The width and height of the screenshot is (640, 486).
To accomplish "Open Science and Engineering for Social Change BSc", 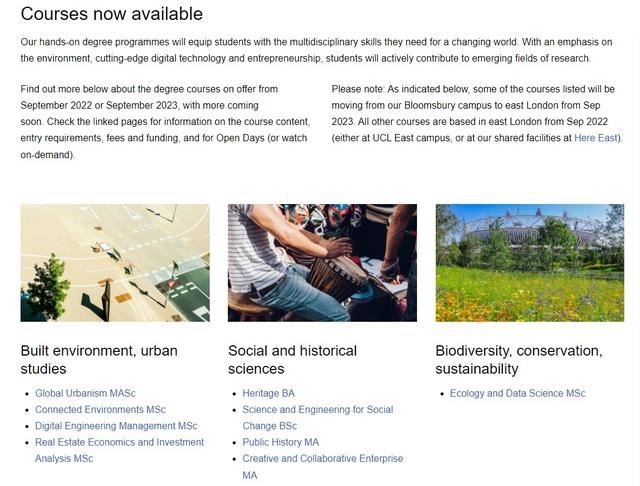I will point(318,417).
